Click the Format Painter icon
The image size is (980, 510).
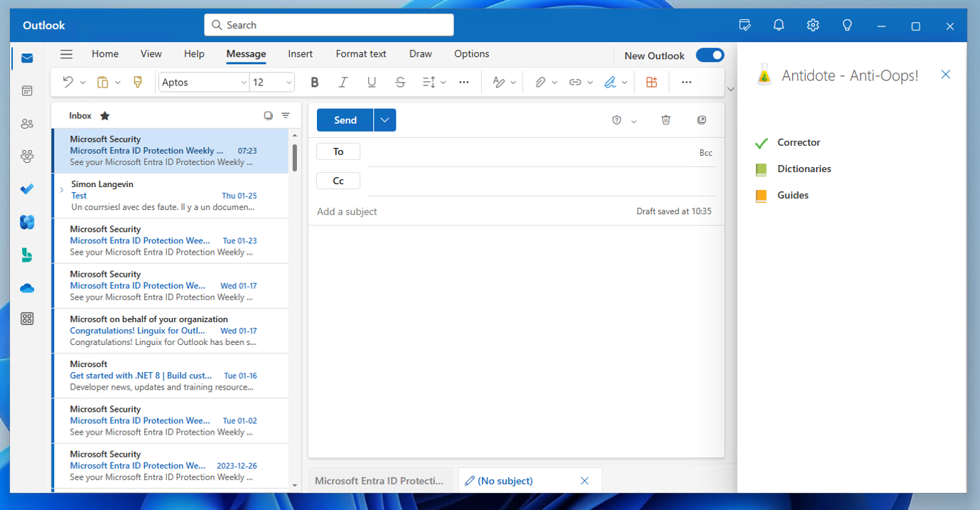point(138,83)
